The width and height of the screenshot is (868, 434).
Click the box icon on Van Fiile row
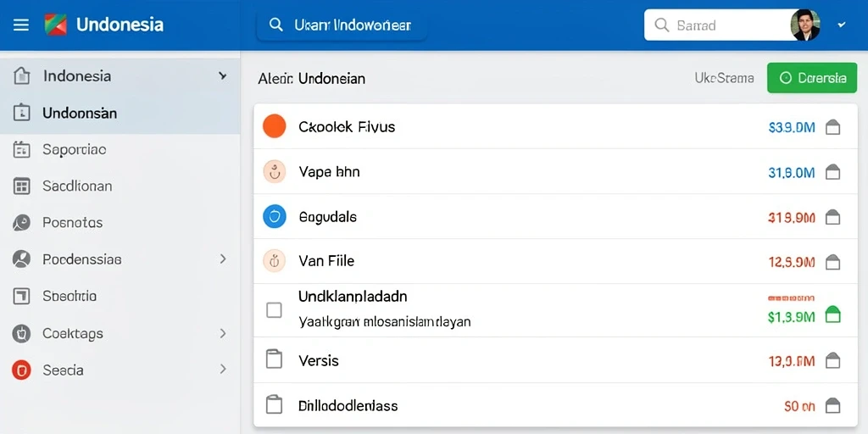coord(832,262)
